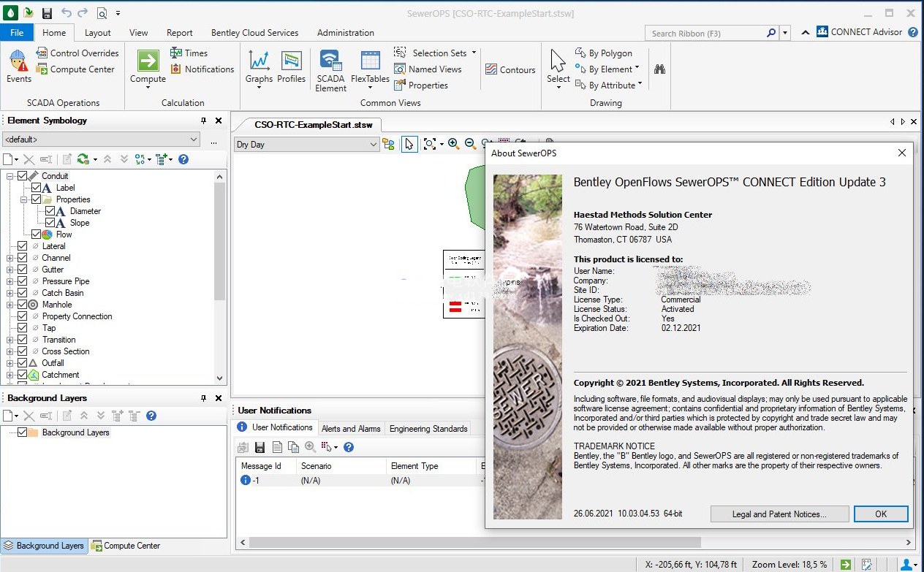This screenshot has width=924, height=572.
Task: Toggle the Diameter annotation checkbox
Action: (50, 211)
